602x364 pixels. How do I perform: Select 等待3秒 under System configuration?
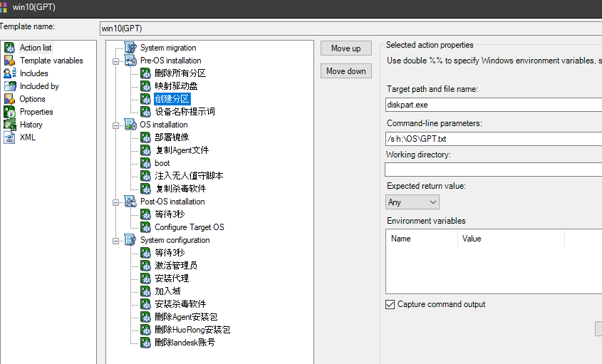[x=170, y=253]
